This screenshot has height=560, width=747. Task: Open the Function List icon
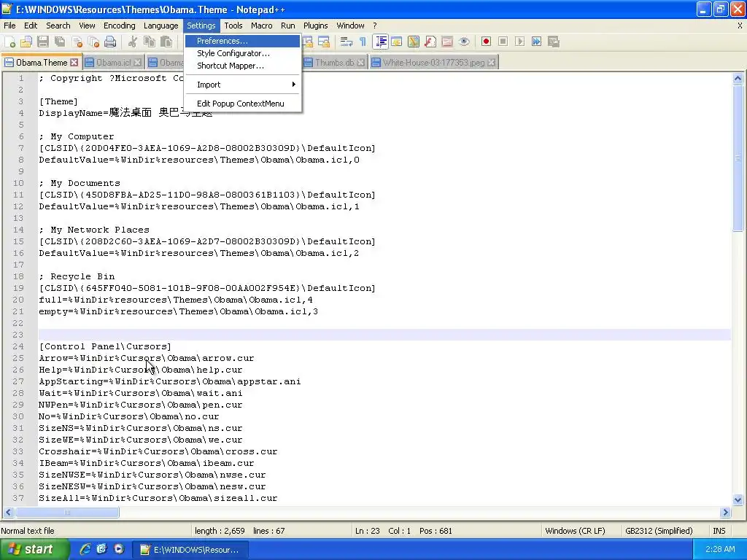tap(430, 42)
